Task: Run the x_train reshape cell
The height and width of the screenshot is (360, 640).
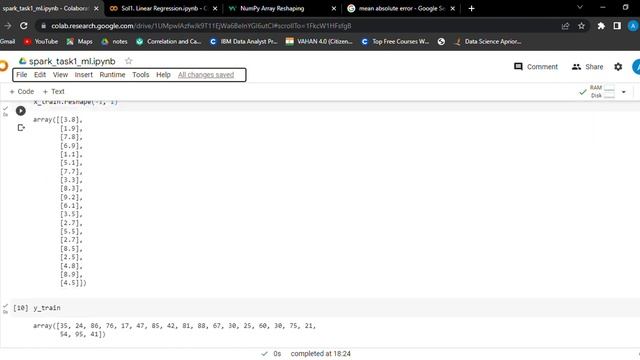Action: (20, 111)
